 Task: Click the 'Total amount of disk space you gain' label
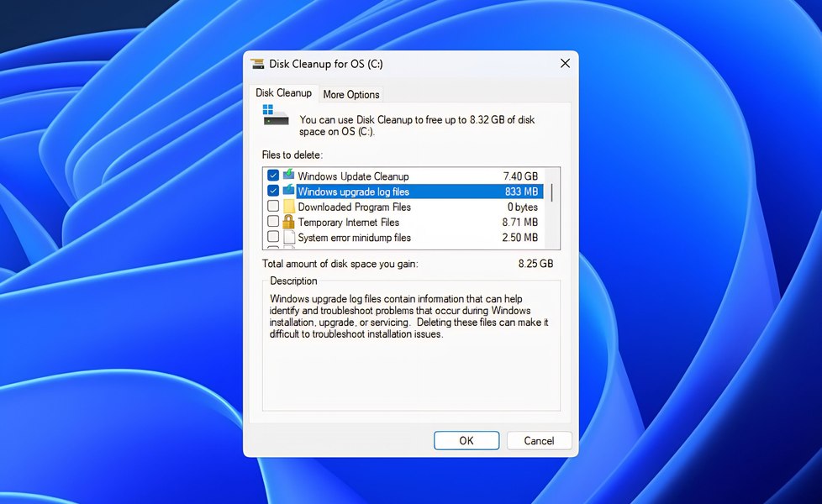click(x=340, y=264)
